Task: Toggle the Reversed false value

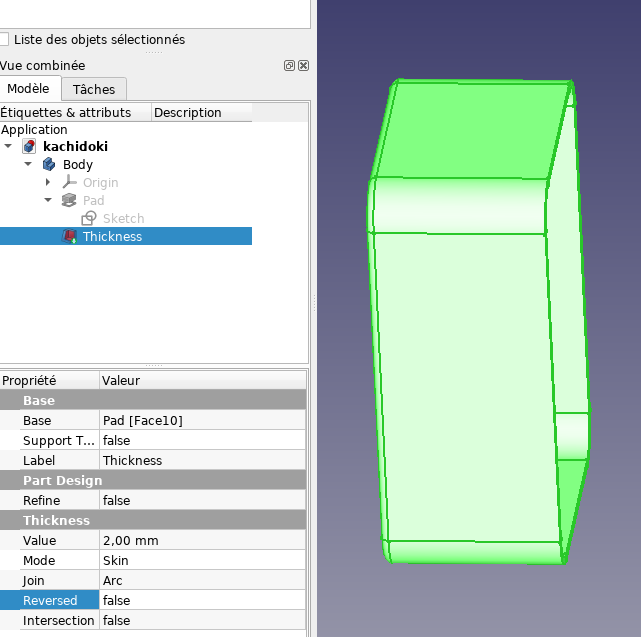Action: [x=202, y=601]
